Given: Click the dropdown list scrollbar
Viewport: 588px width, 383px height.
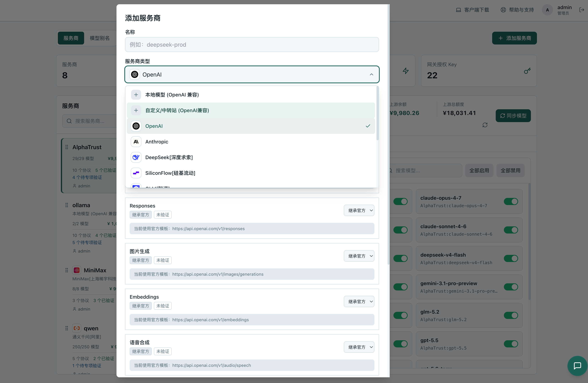Looking at the screenshot, I should click(377, 113).
